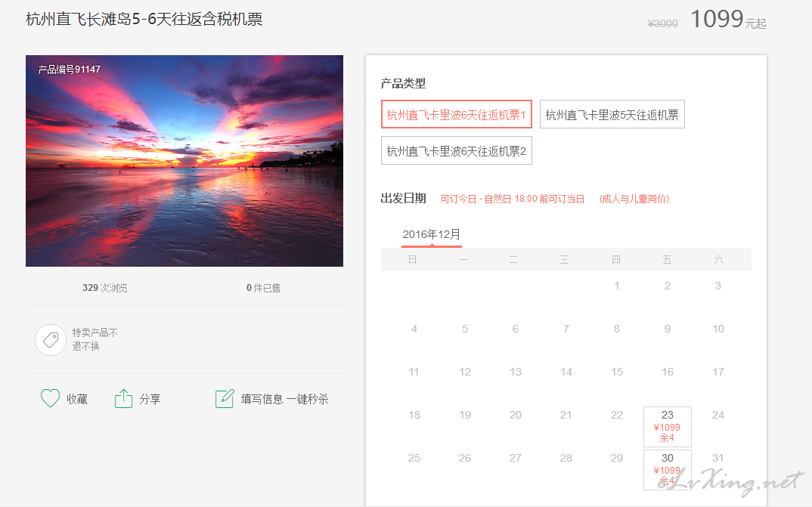This screenshot has width=812, height=507.
Task: Click the 329 次浏览 view count
Action: [104, 288]
